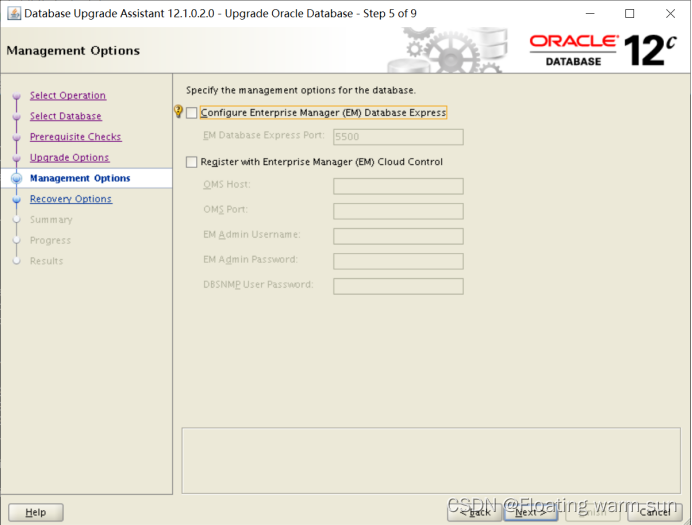
Task: Enable Configure Enterprise Manager Database Express checkbox
Action: click(x=192, y=113)
